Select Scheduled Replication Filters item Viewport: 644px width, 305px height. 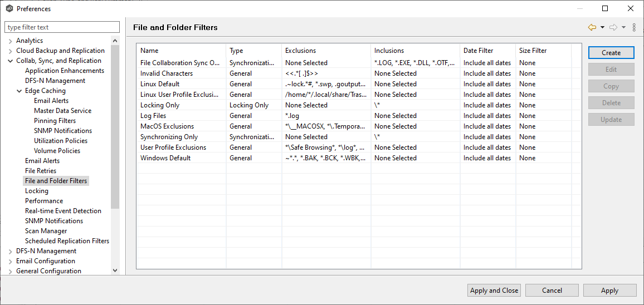click(x=67, y=241)
